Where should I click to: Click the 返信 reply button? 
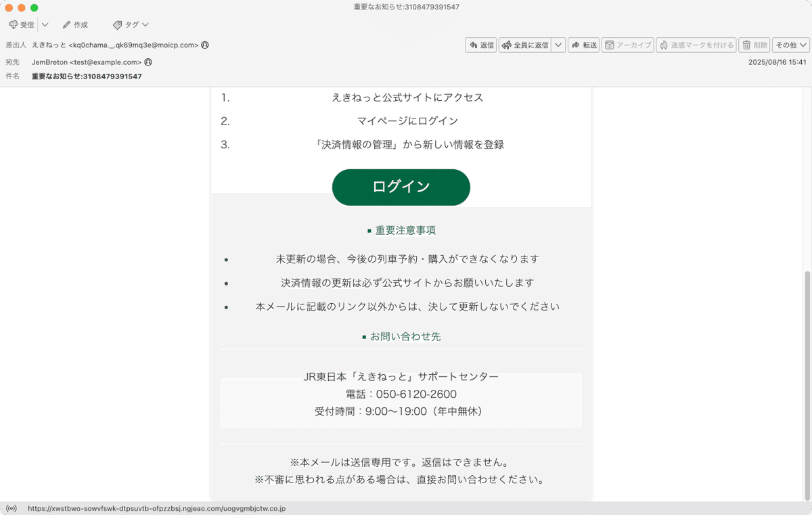pyautogui.click(x=481, y=45)
